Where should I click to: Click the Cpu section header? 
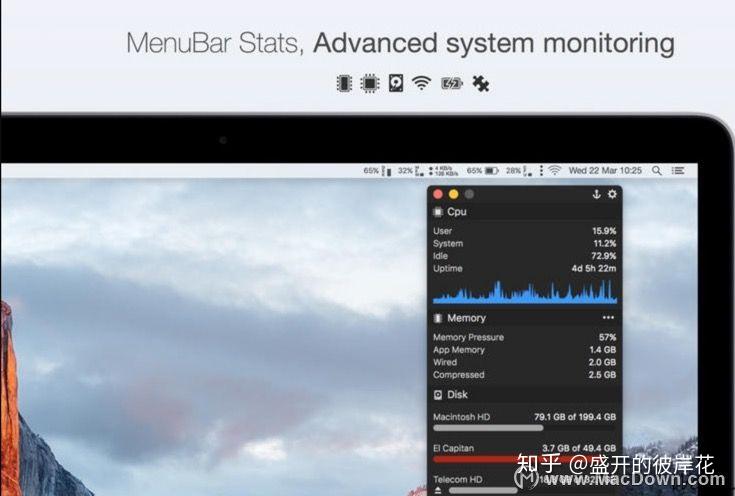[x=525, y=212]
